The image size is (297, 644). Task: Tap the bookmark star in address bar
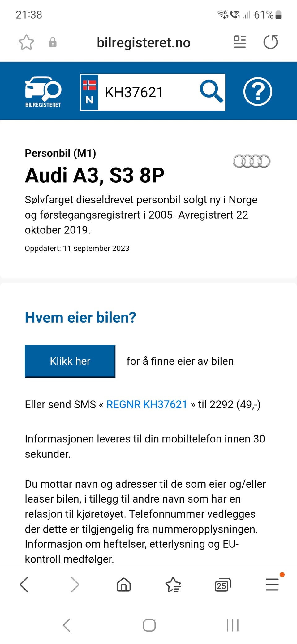point(26,42)
